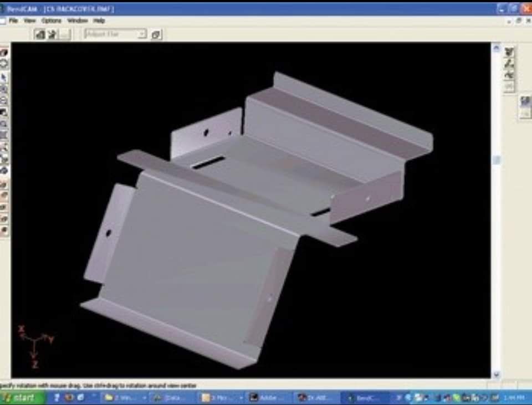
Task: Click the scroll down arrow of the viewport
Action: (497, 375)
